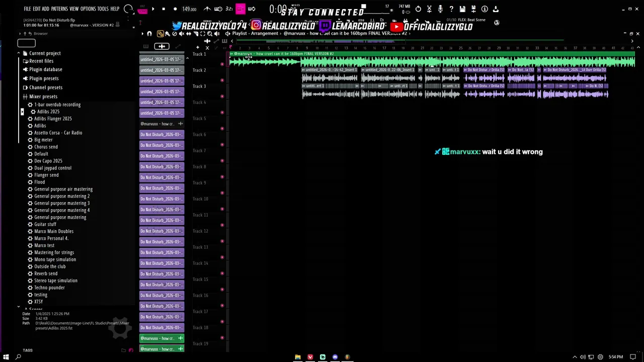644x362 pixels.
Task: Select the Playback speaker tool in playlist
Action: click(x=217, y=34)
